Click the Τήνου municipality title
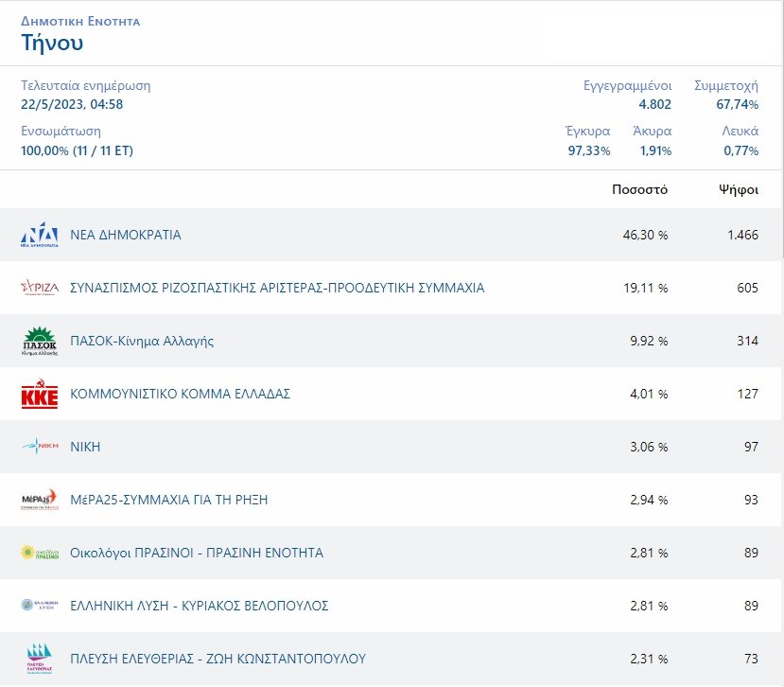The width and height of the screenshot is (784, 687). [x=52, y=43]
